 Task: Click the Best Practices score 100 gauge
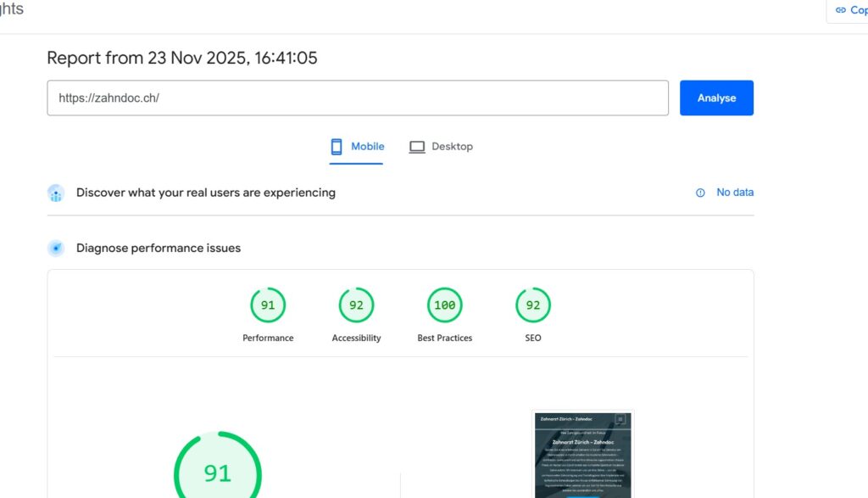(x=444, y=305)
